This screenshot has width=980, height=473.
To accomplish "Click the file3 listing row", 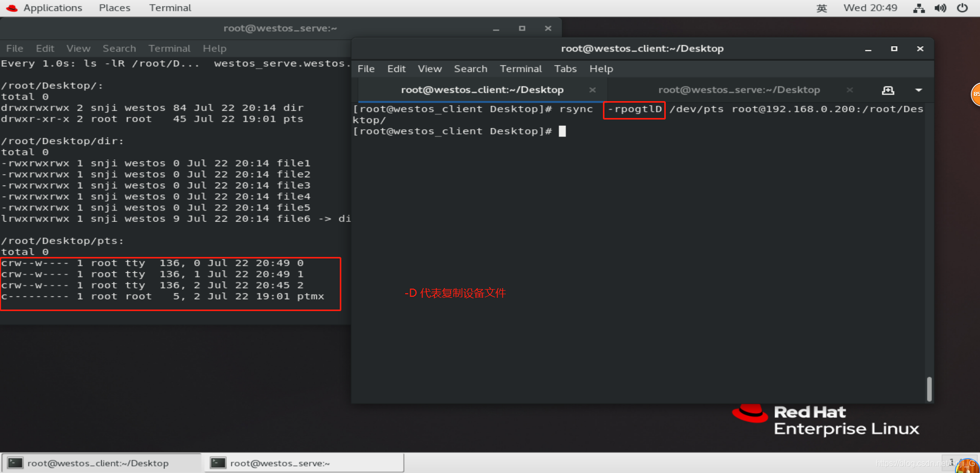I will tap(155, 185).
